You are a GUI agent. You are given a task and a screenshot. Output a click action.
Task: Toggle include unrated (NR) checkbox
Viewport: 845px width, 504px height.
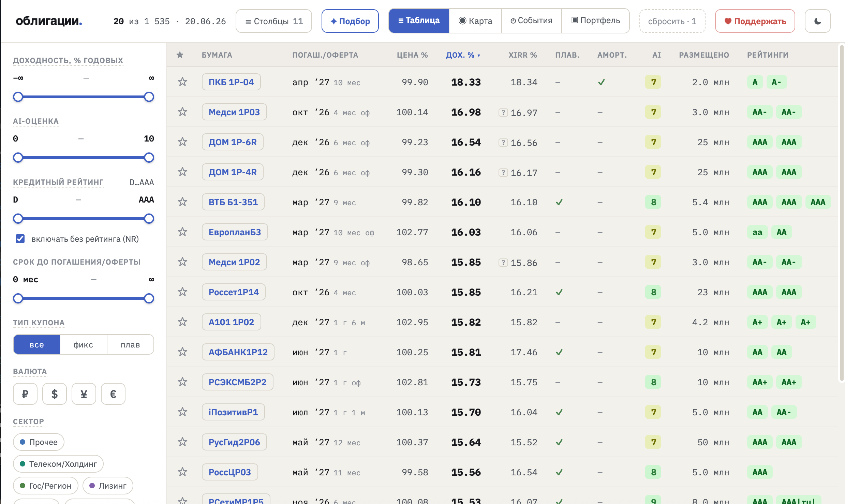click(x=20, y=239)
